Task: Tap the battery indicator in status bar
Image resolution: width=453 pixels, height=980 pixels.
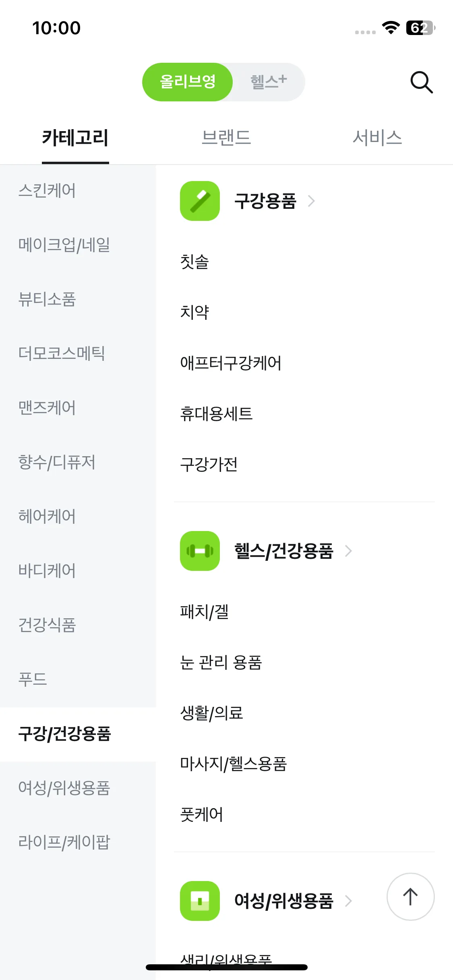Action: [x=421, y=28]
